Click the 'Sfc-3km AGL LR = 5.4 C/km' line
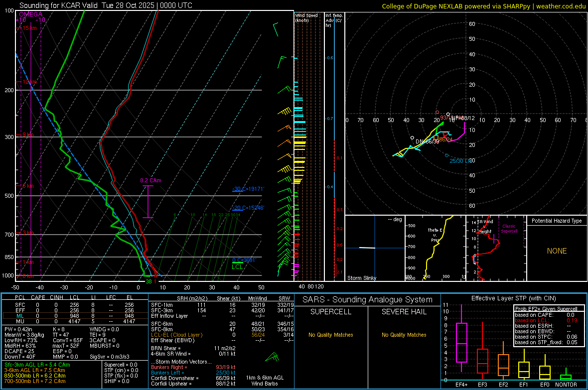This screenshot has height=390, width=588. pyautogui.click(x=37, y=365)
